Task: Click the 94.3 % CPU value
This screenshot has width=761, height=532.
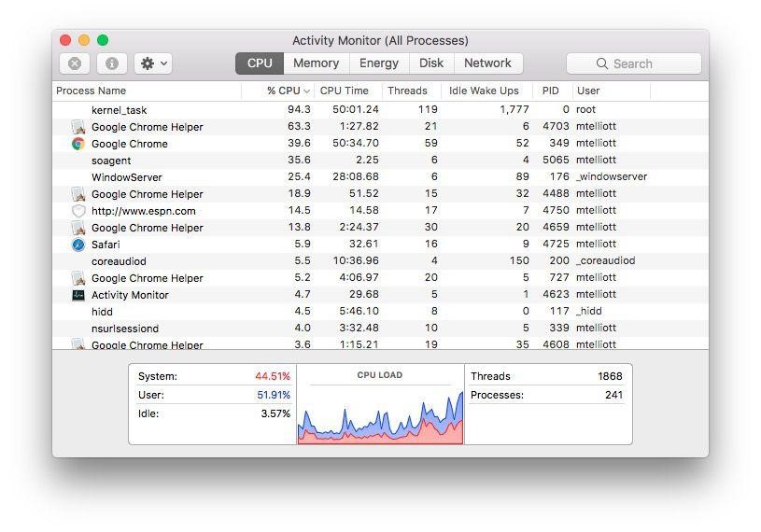Action: (x=299, y=109)
